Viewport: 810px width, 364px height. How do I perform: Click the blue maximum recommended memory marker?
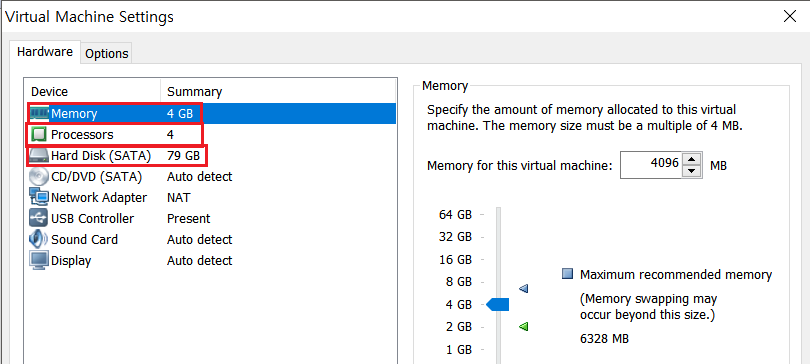click(x=523, y=288)
